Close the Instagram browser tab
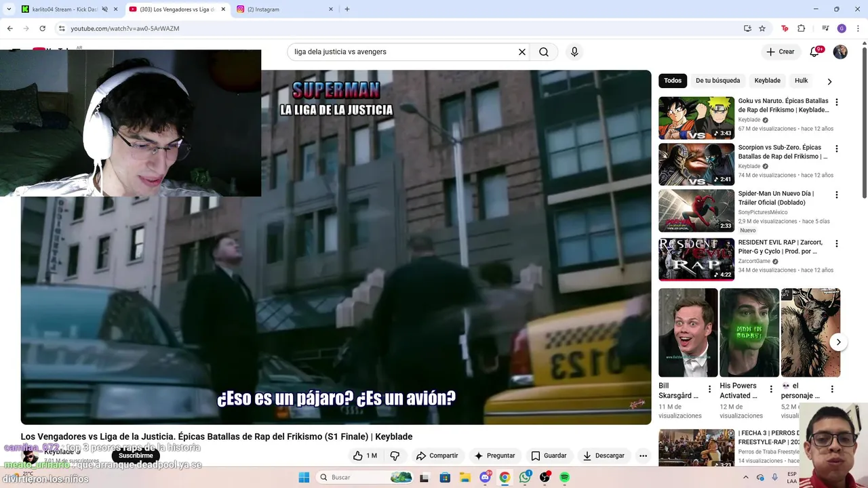Viewport: 868px width, 488px height. [331, 9]
